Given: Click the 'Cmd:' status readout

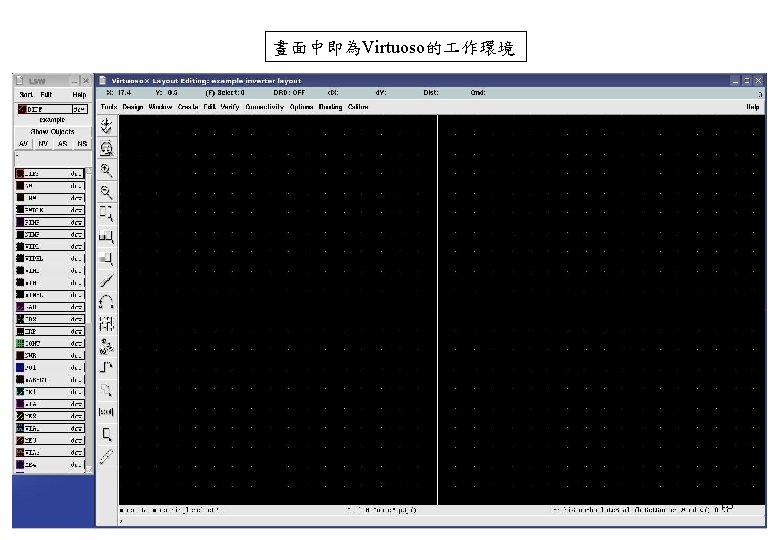Looking at the screenshot, I should (x=478, y=92).
